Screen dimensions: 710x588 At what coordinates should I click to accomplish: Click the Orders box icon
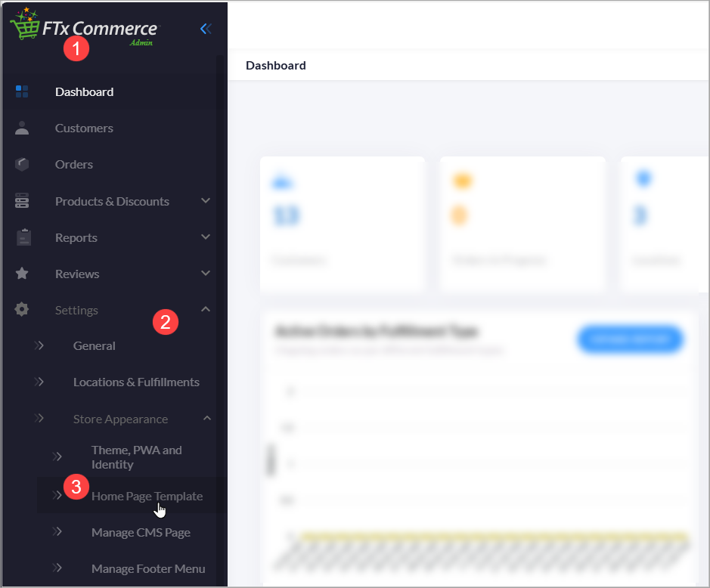click(22, 164)
